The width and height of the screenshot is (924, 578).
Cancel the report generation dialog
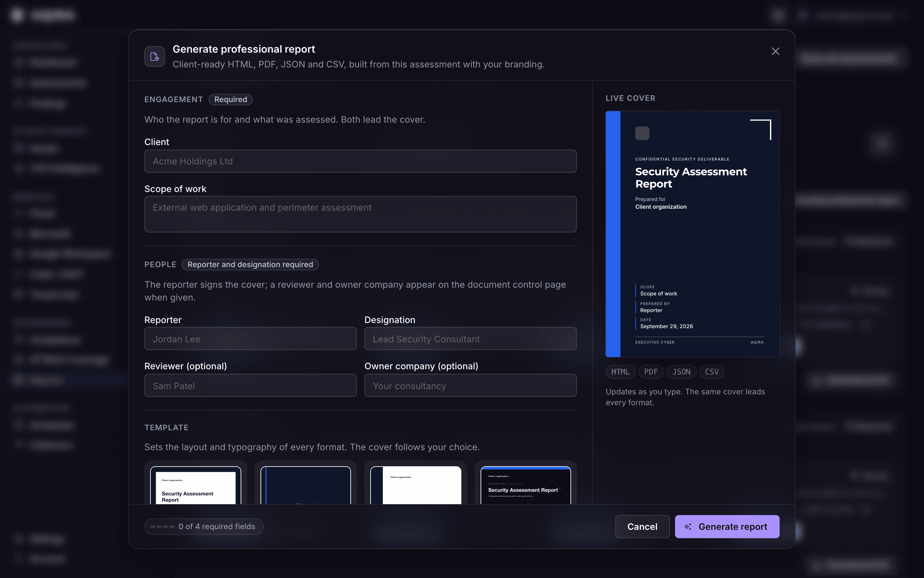click(642, 527)
